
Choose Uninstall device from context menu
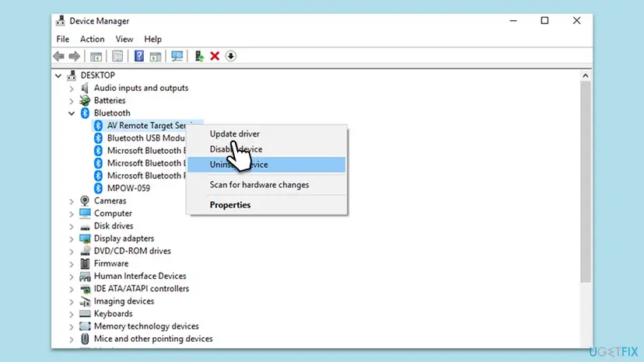[x=267, y=165]
